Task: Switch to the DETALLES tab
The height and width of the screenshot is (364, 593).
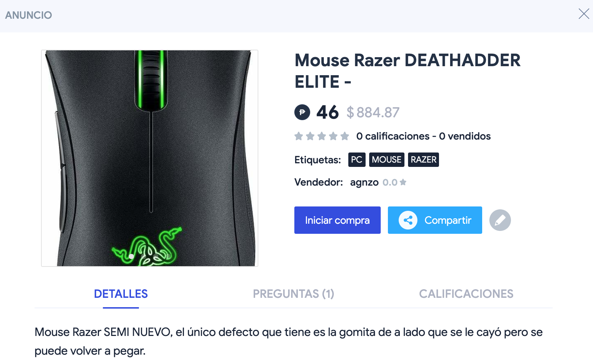Action: tap(121, 294)
